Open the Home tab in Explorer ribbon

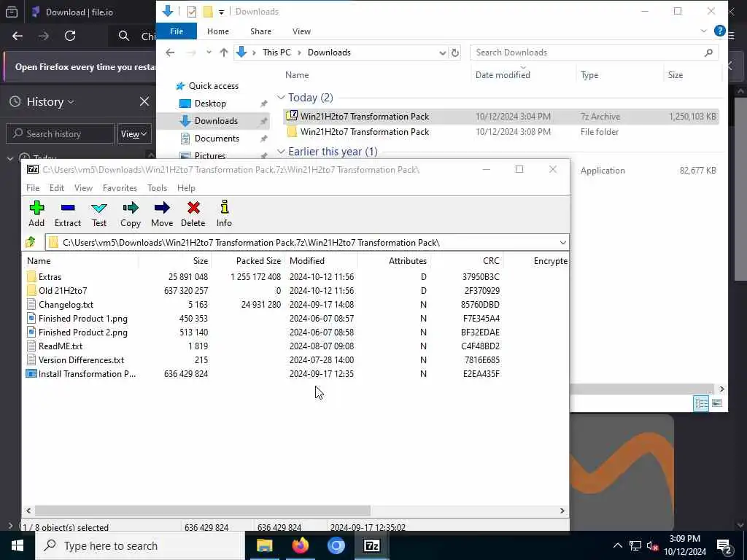tap(217, 31)
